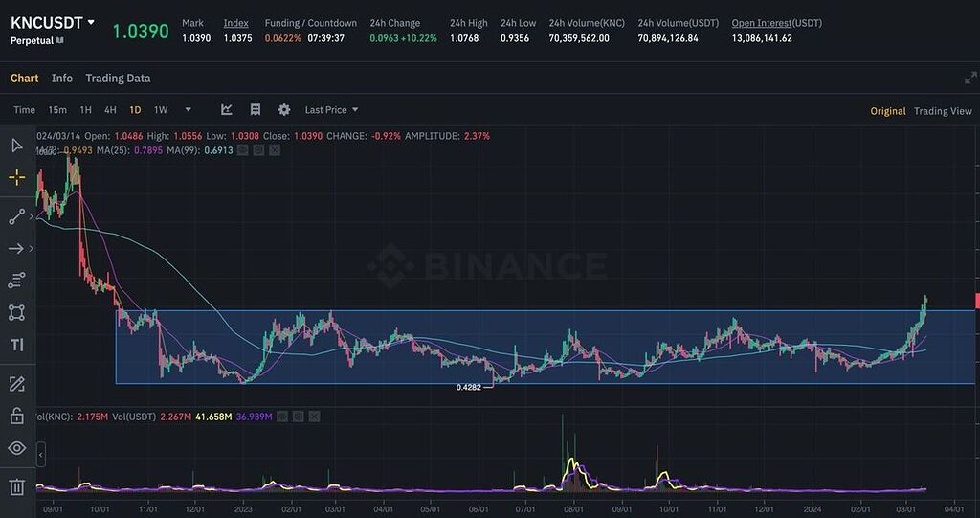Switch to the Chart tab

click(x=24, y=79)
